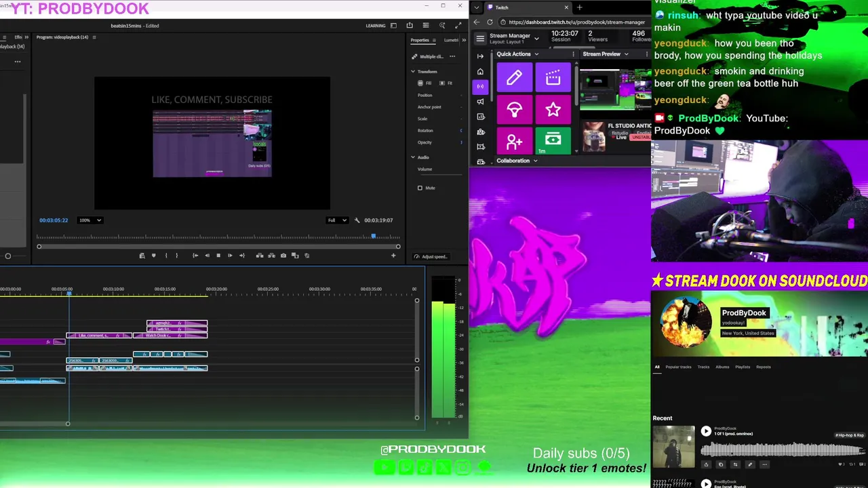Switch to the Lumetri panel tab
This screenshot has width=868, height=488.
pyautogui.click(x=452, y=40)
